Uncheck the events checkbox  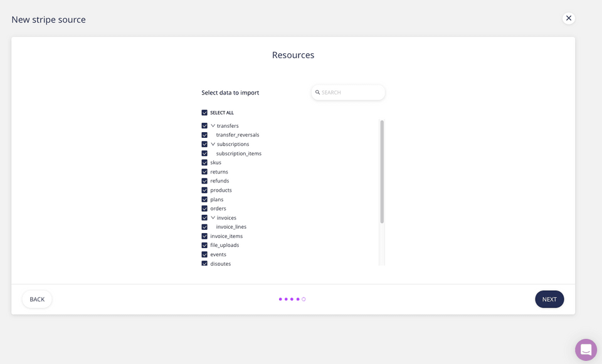pos(204,254)
